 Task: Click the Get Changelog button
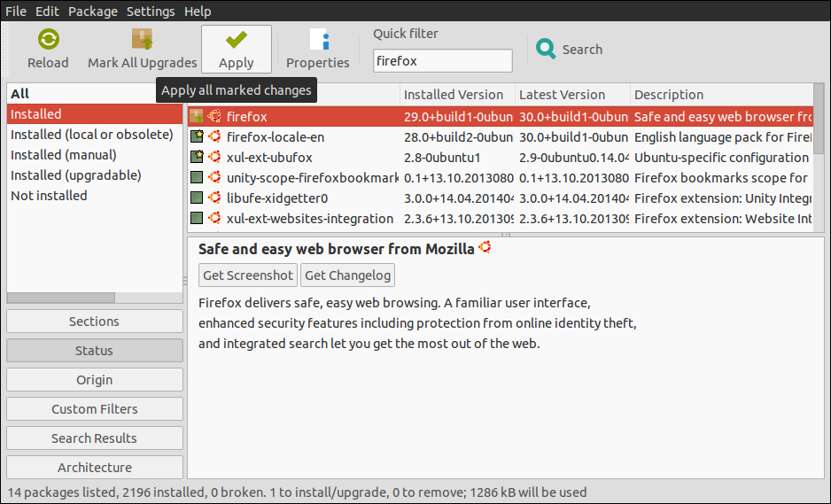(x=347, y=275)
